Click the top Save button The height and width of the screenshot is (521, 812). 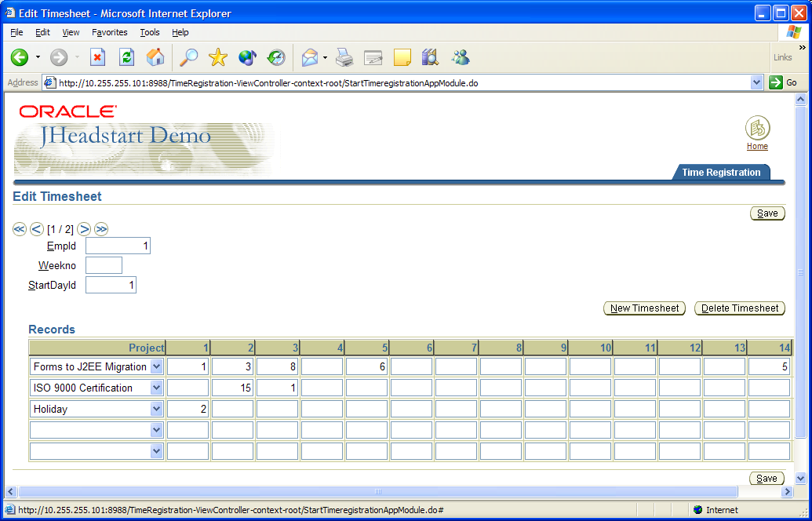coord(767,213)
